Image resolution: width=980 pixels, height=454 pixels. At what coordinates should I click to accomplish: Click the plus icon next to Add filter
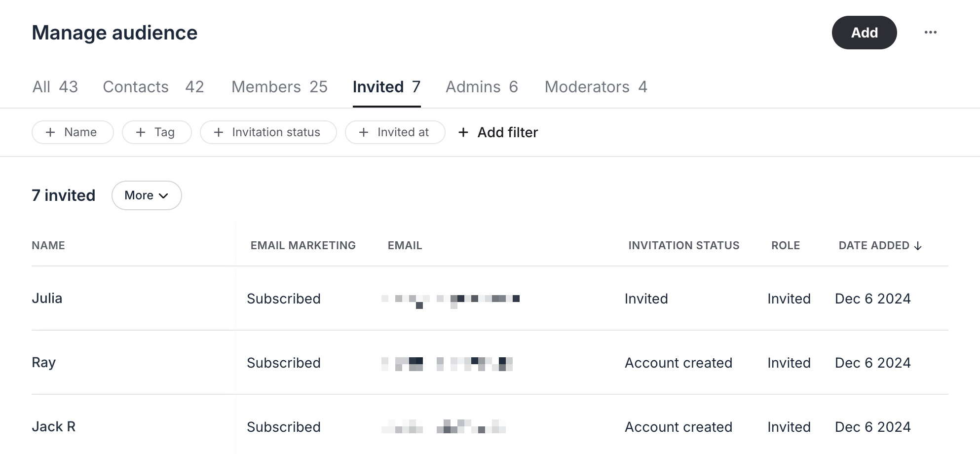pyautogui.click(x=463, y=132)
